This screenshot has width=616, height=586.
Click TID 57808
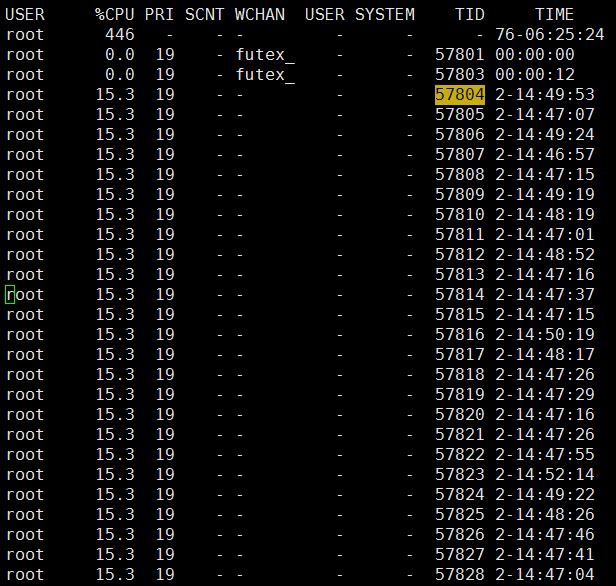460,175
